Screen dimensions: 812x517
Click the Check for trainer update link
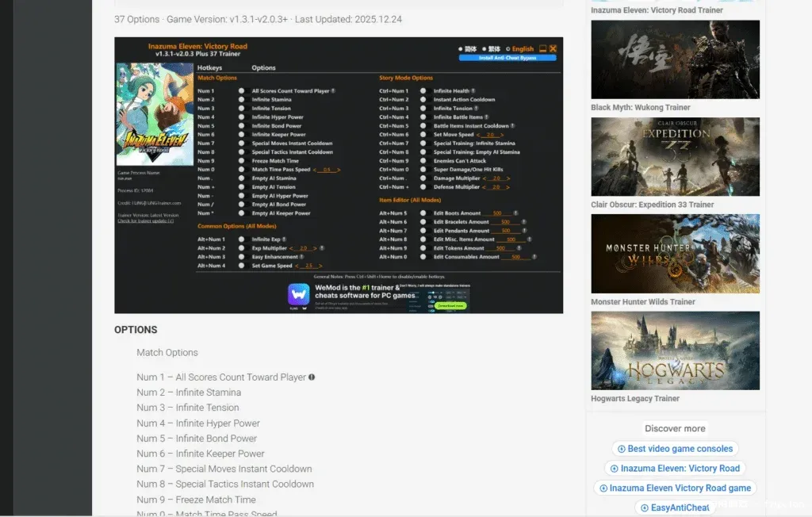tap(146, 220)
